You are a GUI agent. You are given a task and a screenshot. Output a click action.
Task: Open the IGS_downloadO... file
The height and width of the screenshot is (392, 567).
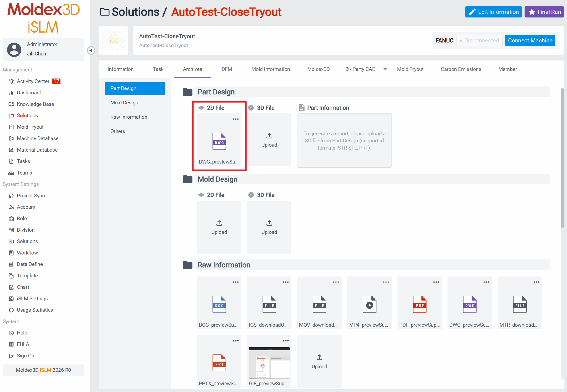click(269, 304)
